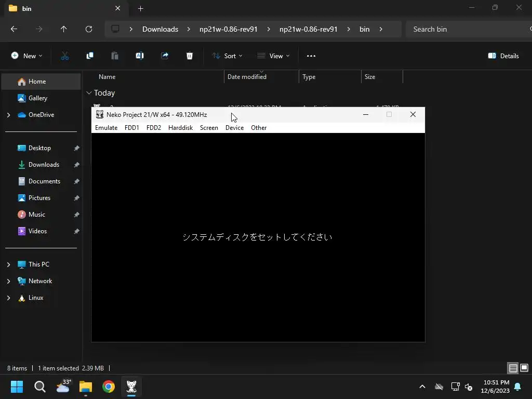
Task: Open the Harddisk menu
Action: pos(180,128)
